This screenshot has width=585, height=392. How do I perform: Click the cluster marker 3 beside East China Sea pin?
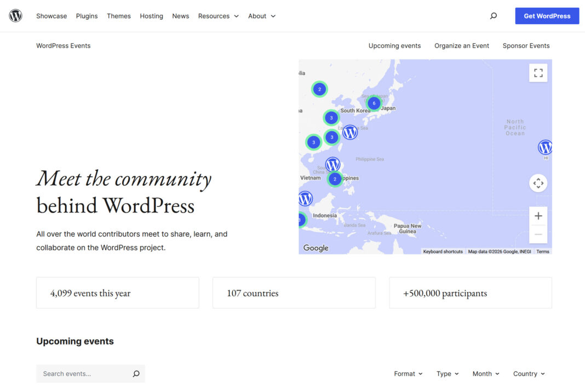click(332, 137)
